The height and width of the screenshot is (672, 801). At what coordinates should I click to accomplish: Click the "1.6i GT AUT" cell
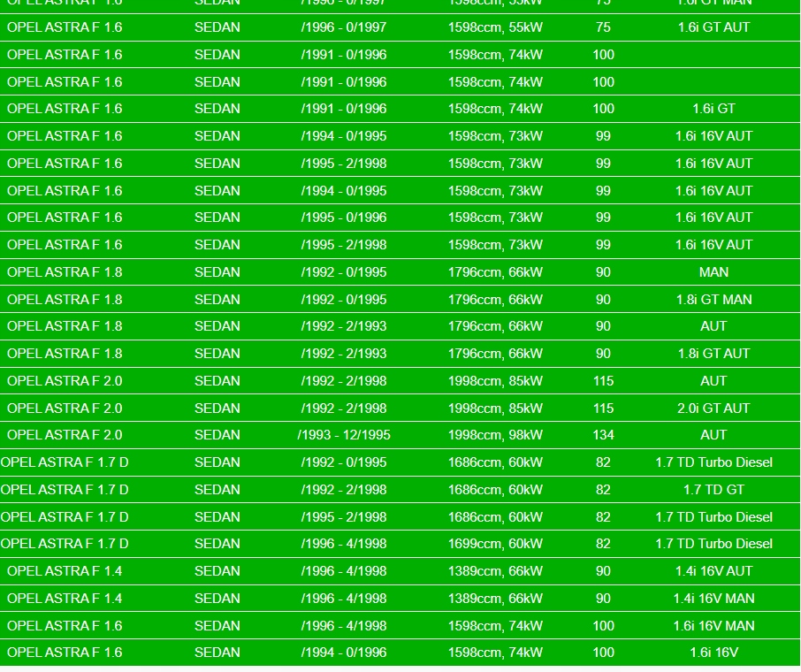click(x=713, y=27)
